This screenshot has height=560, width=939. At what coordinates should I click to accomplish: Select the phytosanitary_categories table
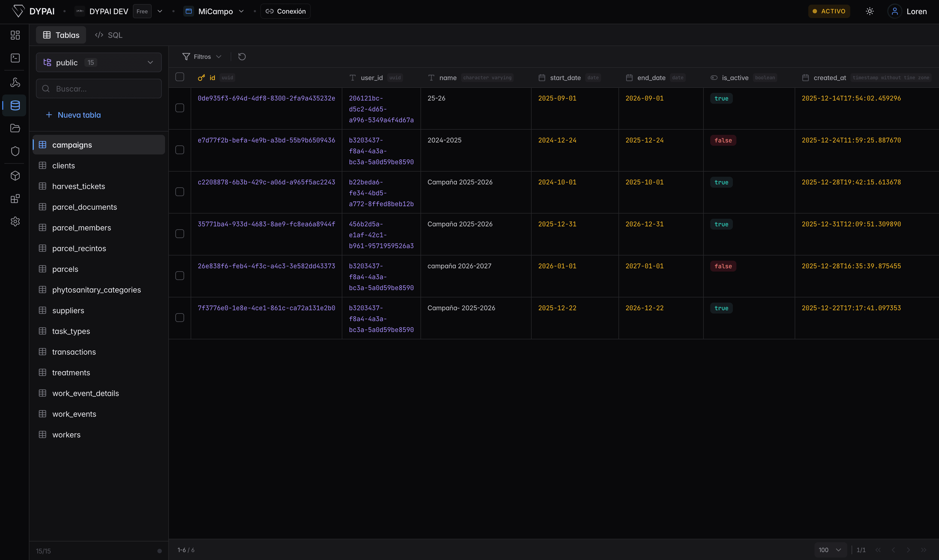[x=99, y=290]
